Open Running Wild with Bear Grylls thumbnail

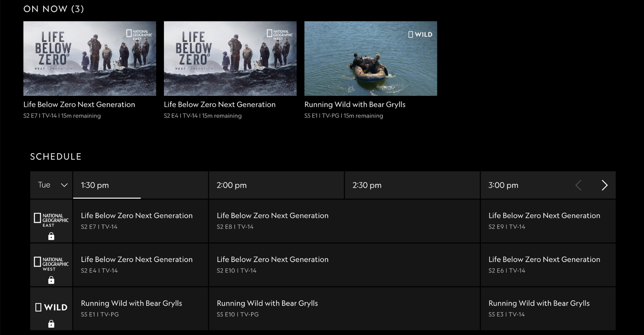point(371,59)
